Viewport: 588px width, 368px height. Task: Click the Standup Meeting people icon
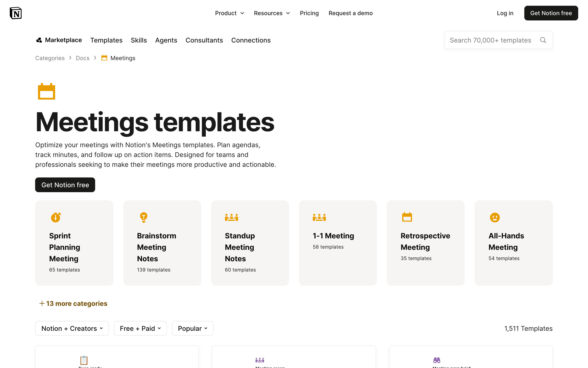click(231, 217)
